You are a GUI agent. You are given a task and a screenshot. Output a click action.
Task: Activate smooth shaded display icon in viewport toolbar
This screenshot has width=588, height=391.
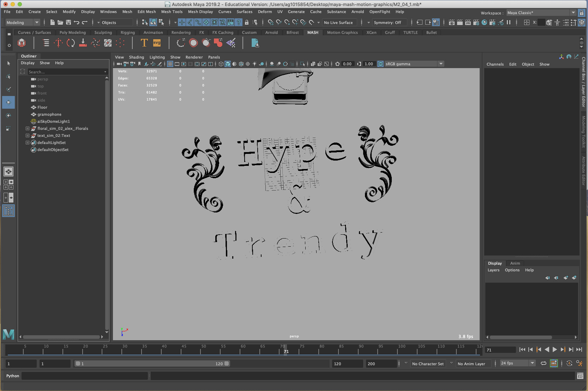(x=228, y=64)
